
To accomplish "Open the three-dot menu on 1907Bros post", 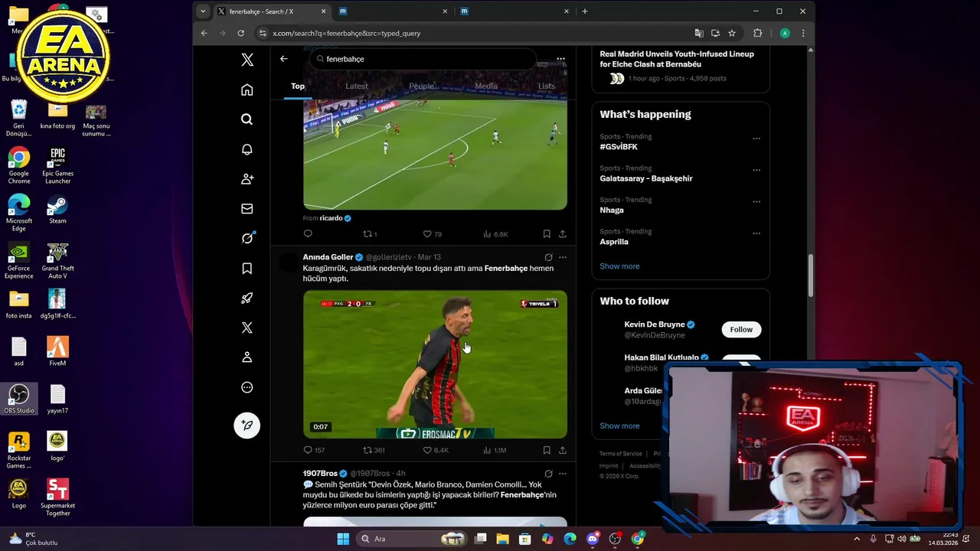I will tap(563, 474).
